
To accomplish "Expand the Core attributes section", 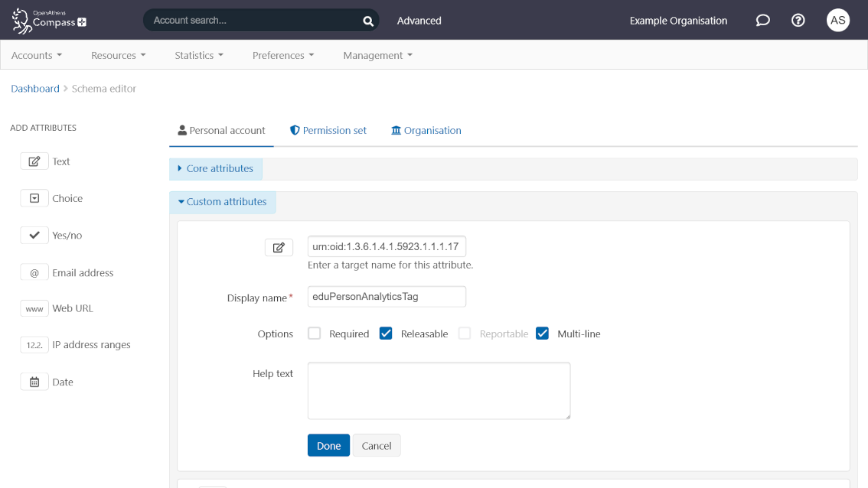I will (216, 168).
